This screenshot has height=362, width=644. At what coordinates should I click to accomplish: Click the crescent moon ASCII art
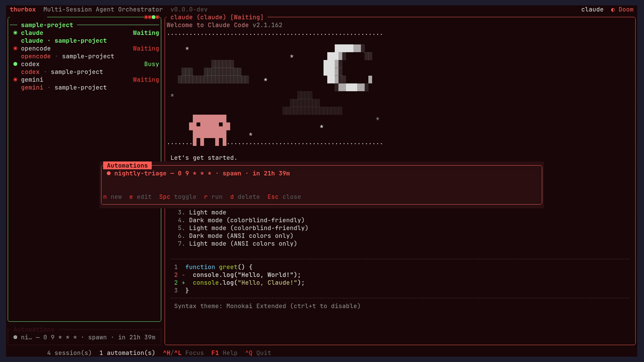347,68
